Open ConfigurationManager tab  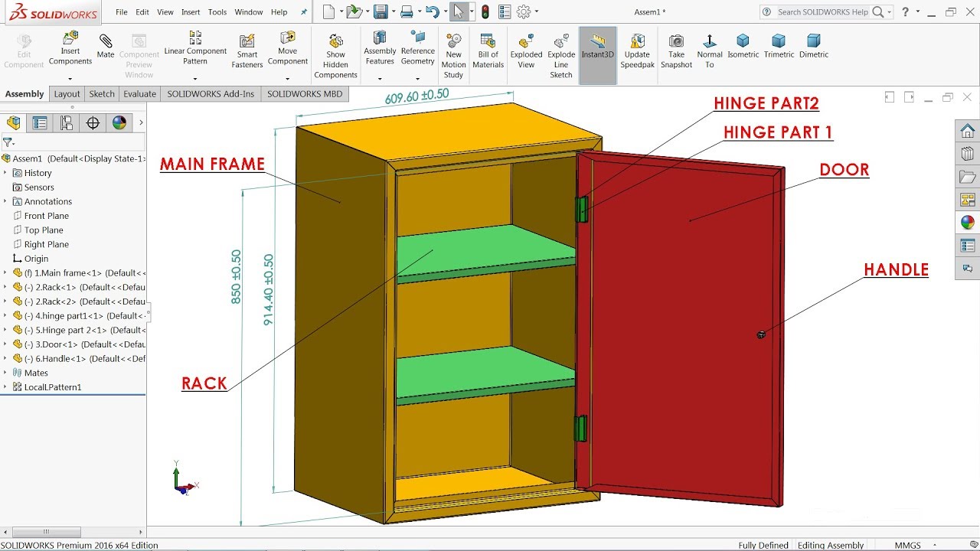click(67, 122)
